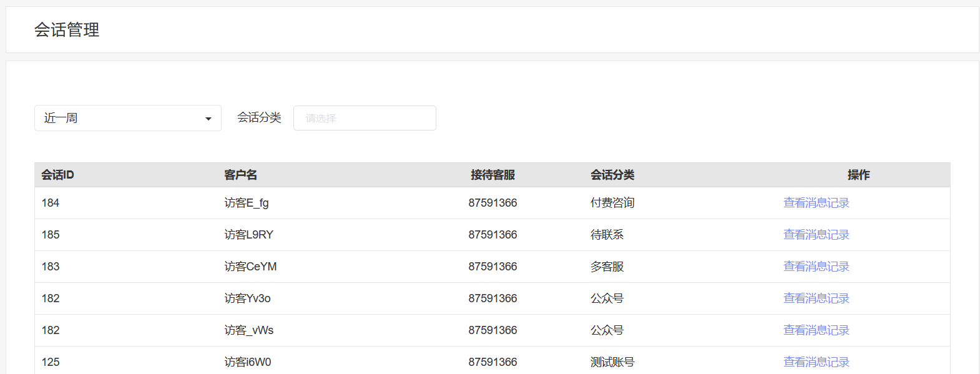Open the 近一周 time range dropdown
Image resolution: width=980 pixels, height=374 pixels.
(127, 118)
